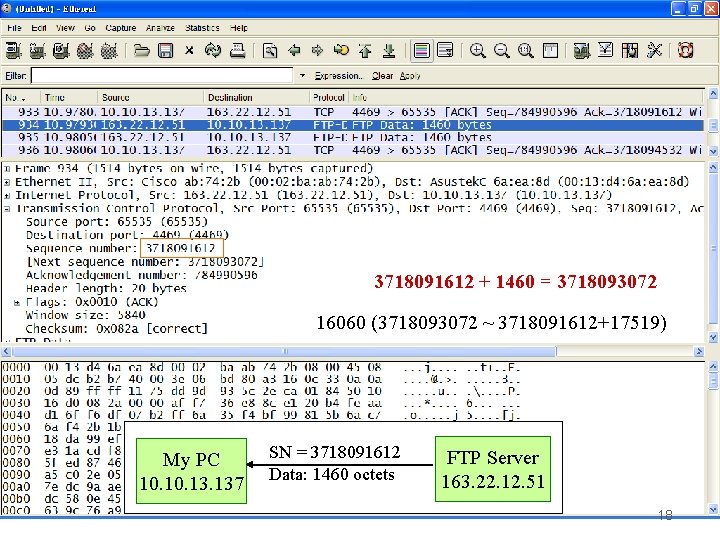Select packet 936 TCP ACK row
The width and height of the screenshot is (720, 540).
pyautogui.click(x=353, y=150)
